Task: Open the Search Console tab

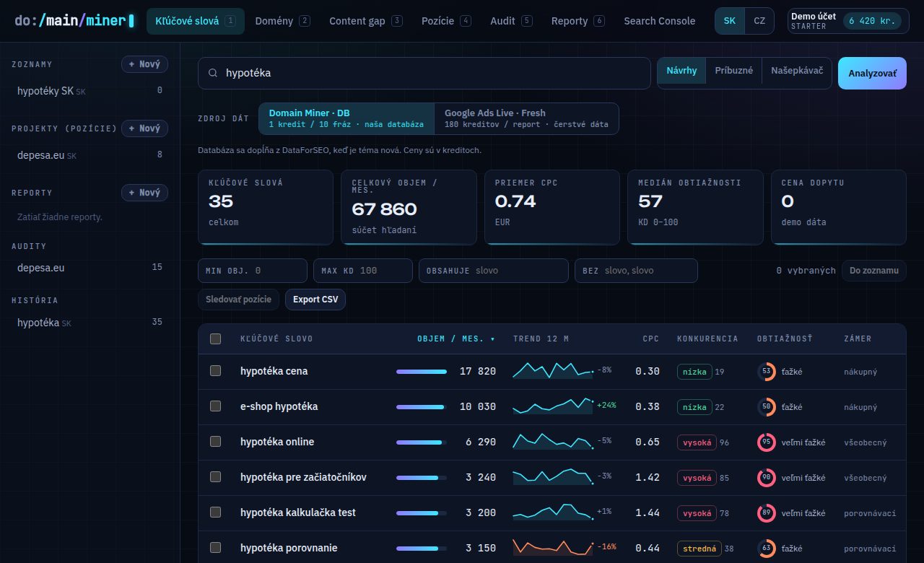Action: pos(660,21)
